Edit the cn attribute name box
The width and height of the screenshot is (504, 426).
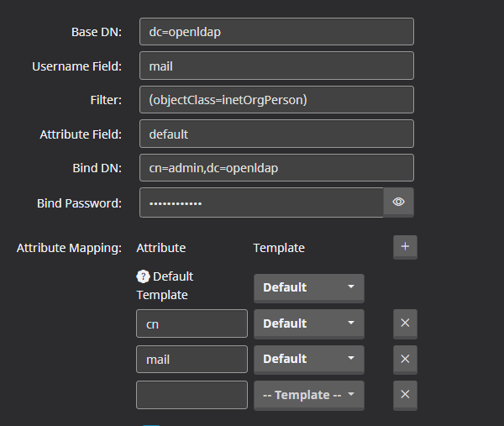pyautogui.click(x=192, y=323)
